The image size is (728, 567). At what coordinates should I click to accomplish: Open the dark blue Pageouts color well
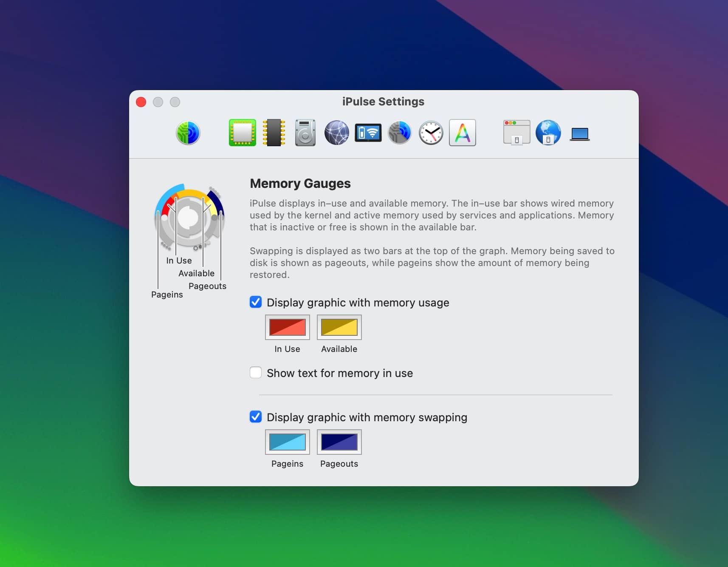(339, 442)
